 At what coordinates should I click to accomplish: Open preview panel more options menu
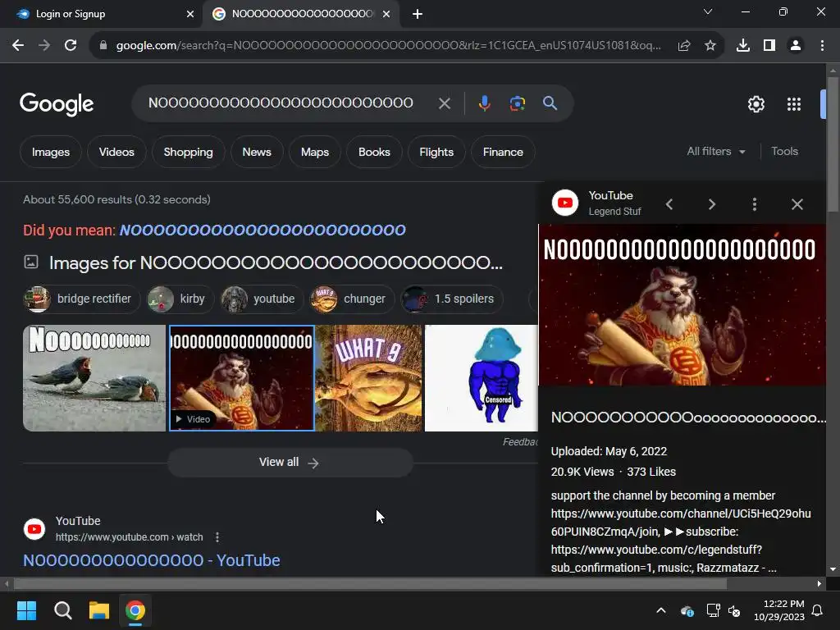(x=755, y=204)
